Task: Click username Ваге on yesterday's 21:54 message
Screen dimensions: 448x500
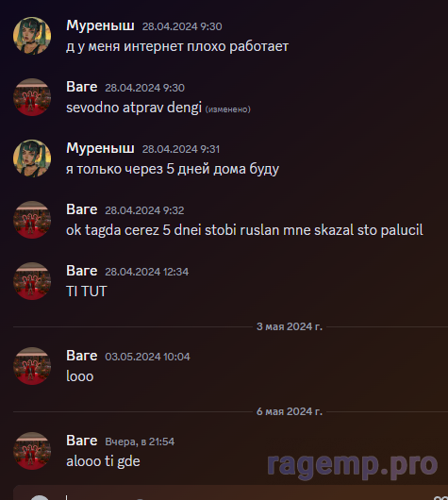Action: [82, 441]
